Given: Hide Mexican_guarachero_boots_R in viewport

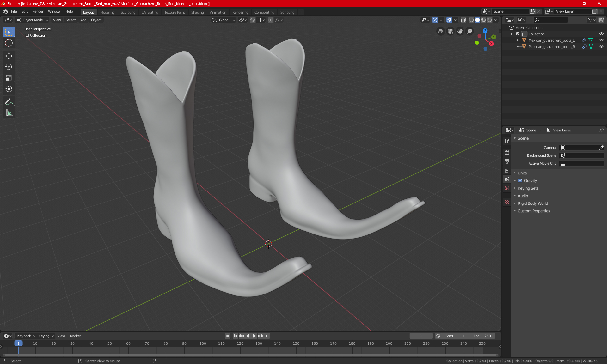Looking at the screenshot, I should click(601, 46).
